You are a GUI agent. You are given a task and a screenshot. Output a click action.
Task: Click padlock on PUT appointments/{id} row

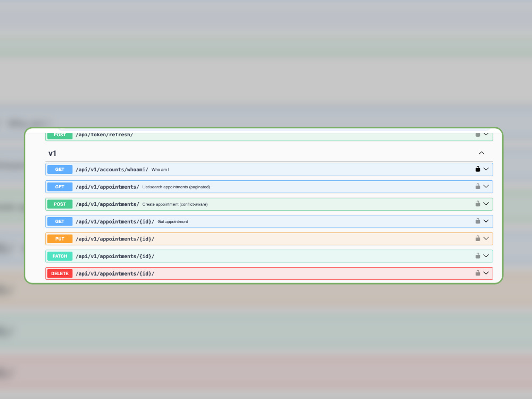478,238
